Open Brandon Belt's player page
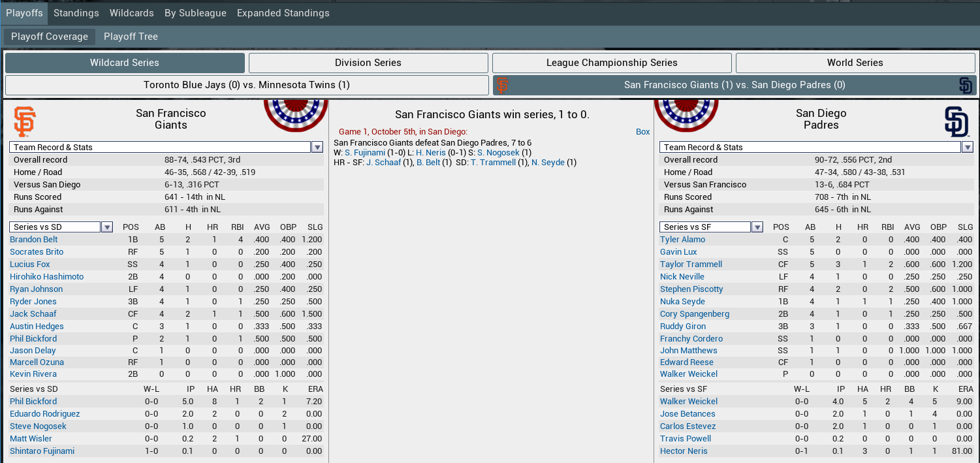Screen dimensions: 980x463 tap(33, 240)
